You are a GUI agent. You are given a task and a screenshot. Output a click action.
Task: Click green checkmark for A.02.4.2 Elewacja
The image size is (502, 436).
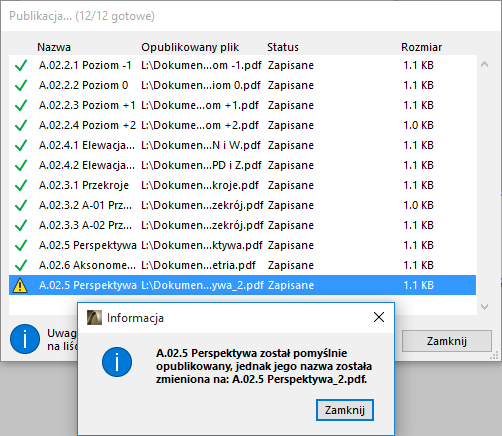point(21,165)
